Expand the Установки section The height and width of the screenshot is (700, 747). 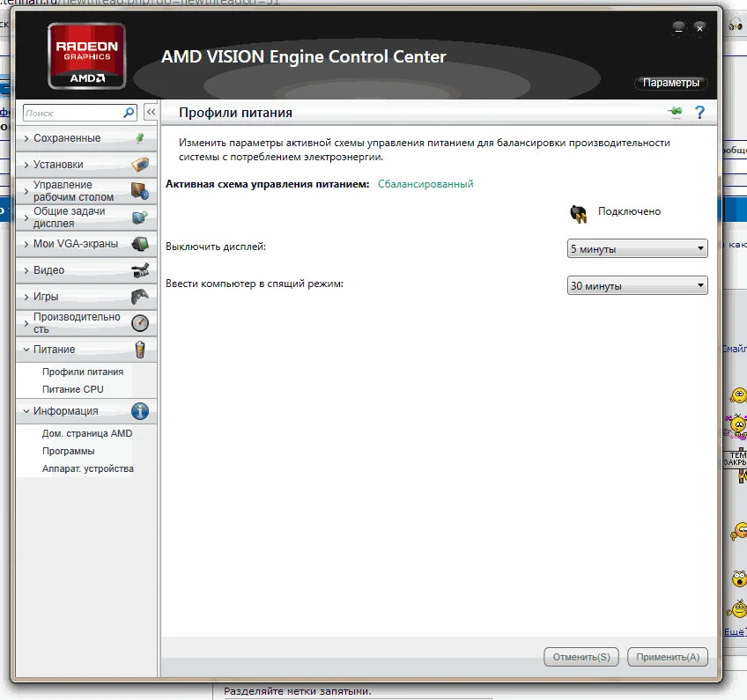coord(86,165)
